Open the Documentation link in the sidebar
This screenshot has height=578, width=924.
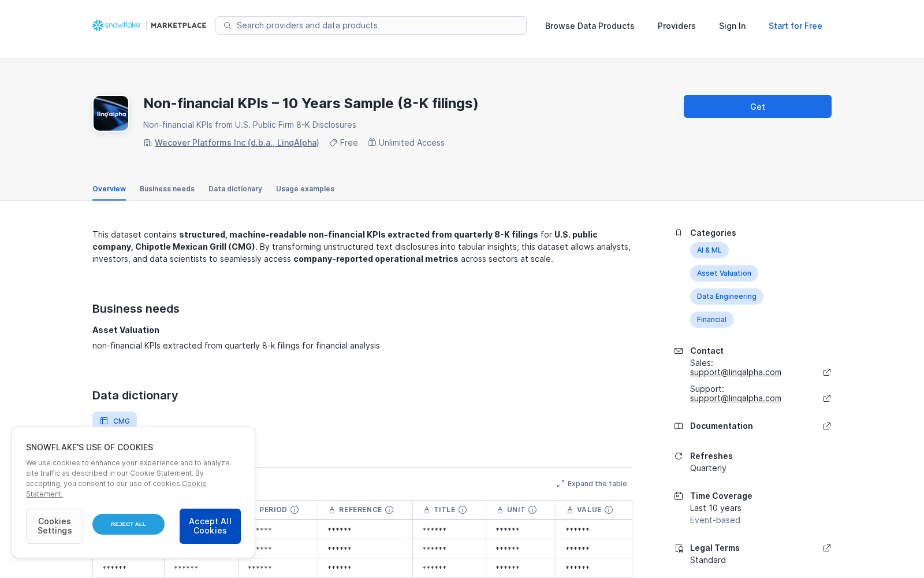point(721,426)
